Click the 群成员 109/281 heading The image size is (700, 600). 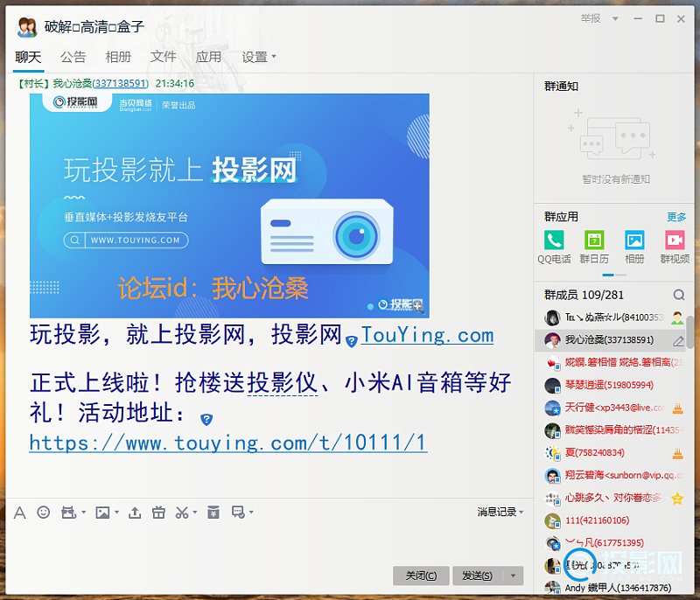584,295
